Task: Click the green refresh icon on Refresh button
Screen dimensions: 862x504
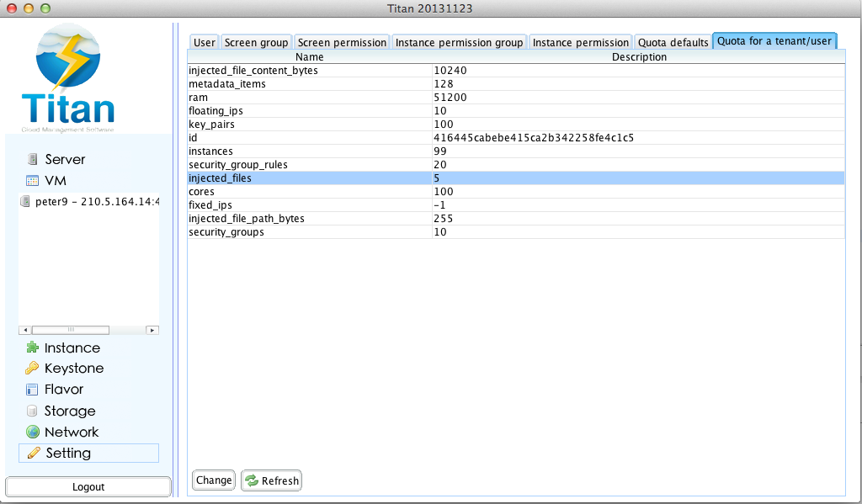Action: [x=252, y=480]
